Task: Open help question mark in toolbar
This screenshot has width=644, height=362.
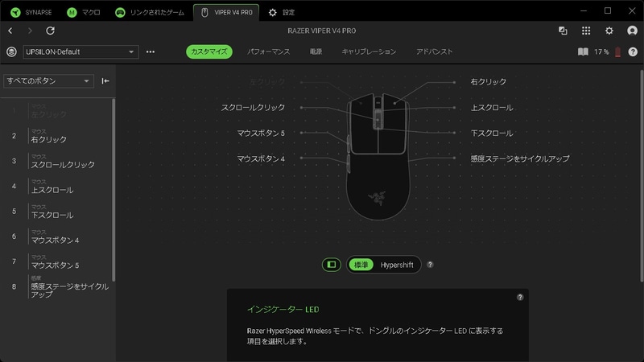Action: (633, 51)
